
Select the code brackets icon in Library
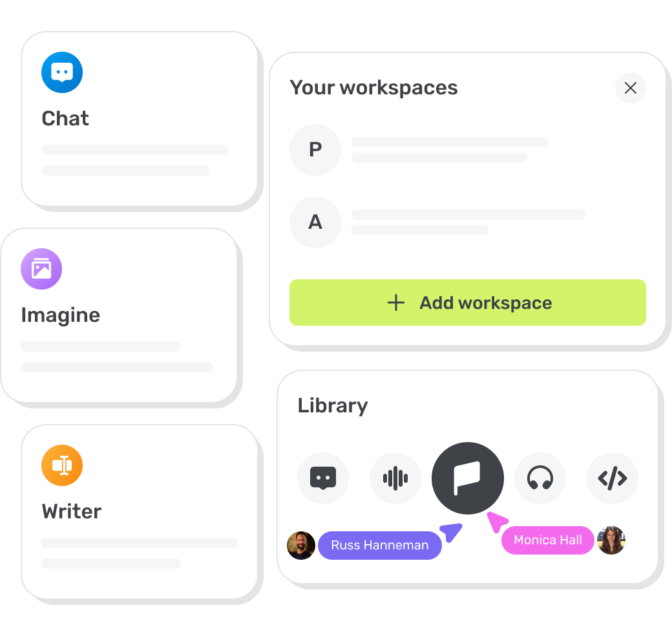(613, 478)
